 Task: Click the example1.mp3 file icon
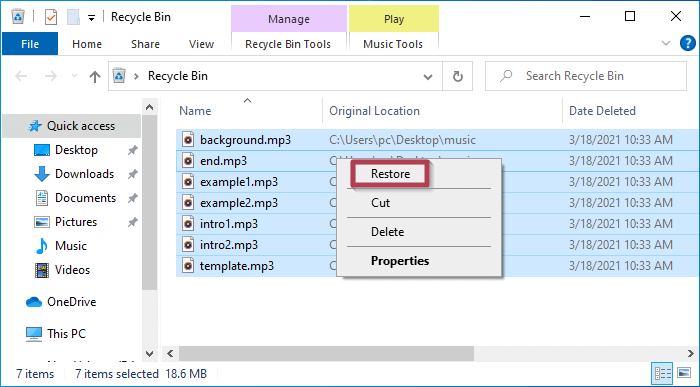click(188, 182)
